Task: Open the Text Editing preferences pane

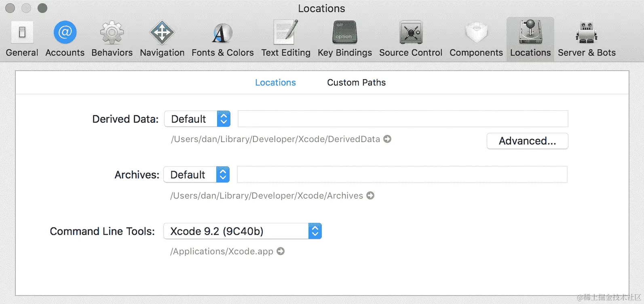Action: click(286, 39)
